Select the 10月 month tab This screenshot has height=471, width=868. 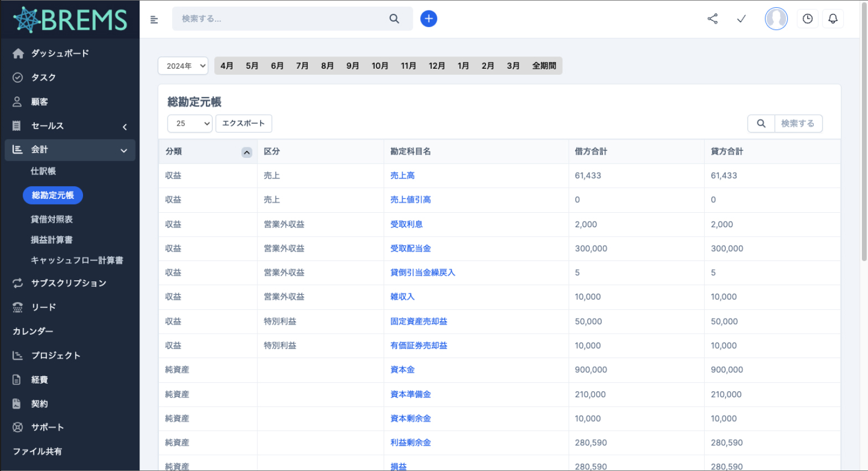click(380, 66)
